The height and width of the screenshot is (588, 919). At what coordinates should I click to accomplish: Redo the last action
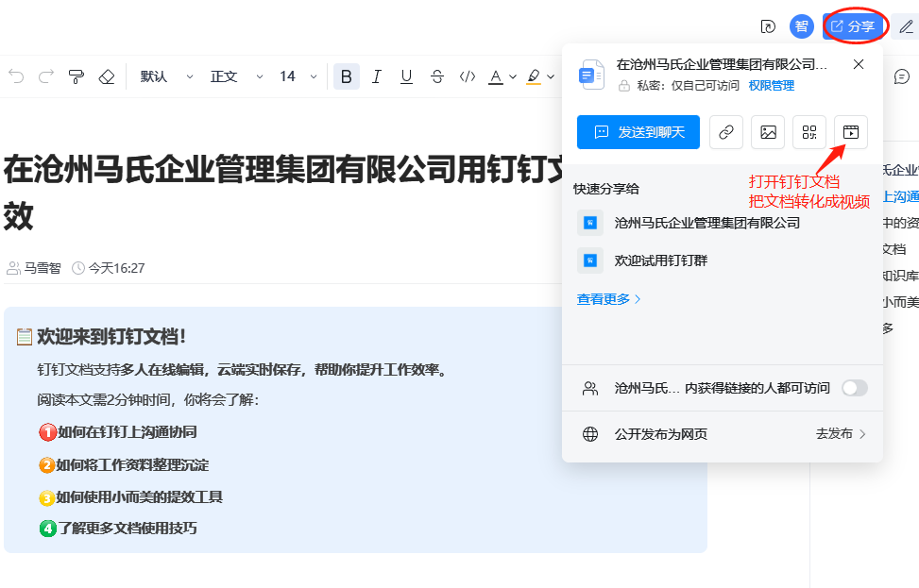(x=46, y=76)
